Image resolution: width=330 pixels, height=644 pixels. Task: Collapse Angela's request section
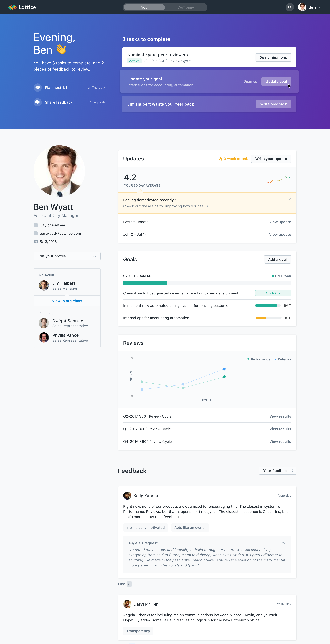(x=283, y=543)
